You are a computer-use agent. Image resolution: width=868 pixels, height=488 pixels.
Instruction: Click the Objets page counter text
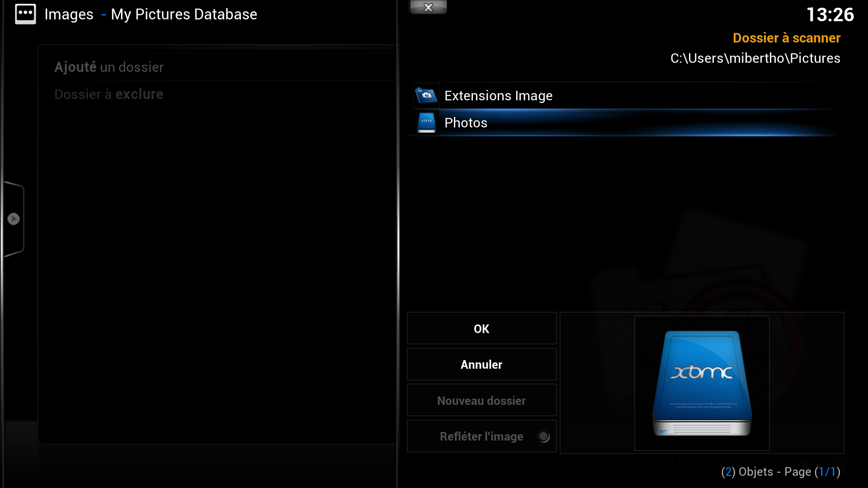[x=780, y=472]
